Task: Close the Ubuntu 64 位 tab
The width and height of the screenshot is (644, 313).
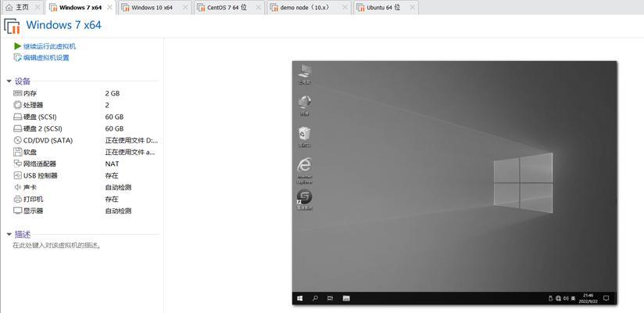Action: [x=412, y=7]
